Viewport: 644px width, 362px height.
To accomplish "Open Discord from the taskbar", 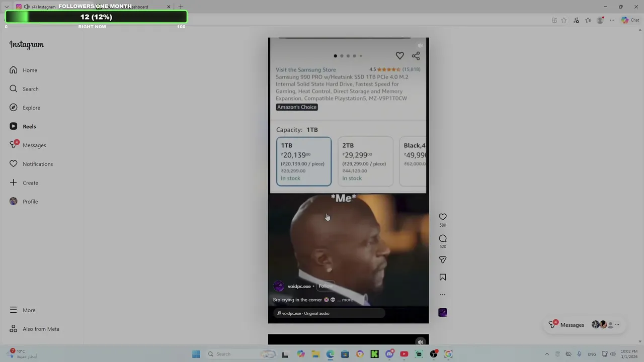I will [x=389, y=354].
